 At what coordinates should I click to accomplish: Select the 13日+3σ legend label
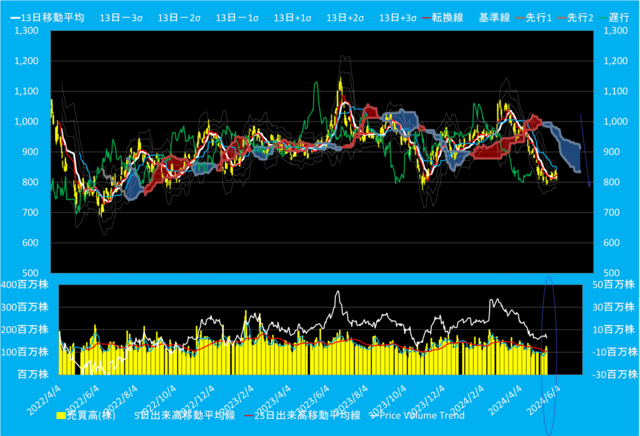(398, 18)
